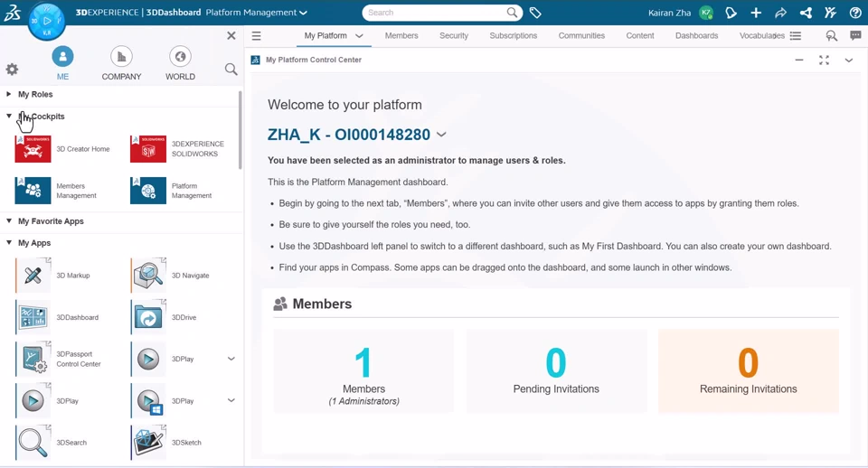Click the plus Add icon in top bar
This screenshot has width=868, height=468.
tap(756, 13)
